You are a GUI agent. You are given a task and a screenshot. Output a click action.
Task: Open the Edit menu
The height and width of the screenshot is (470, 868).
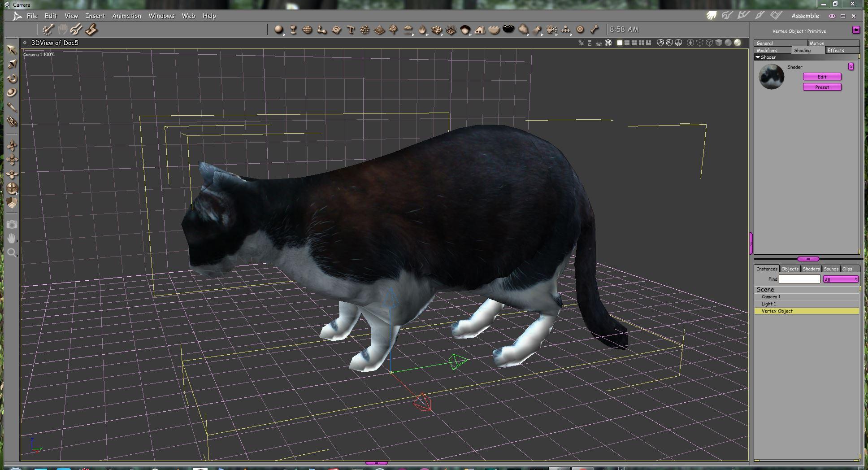click(51, 16)
